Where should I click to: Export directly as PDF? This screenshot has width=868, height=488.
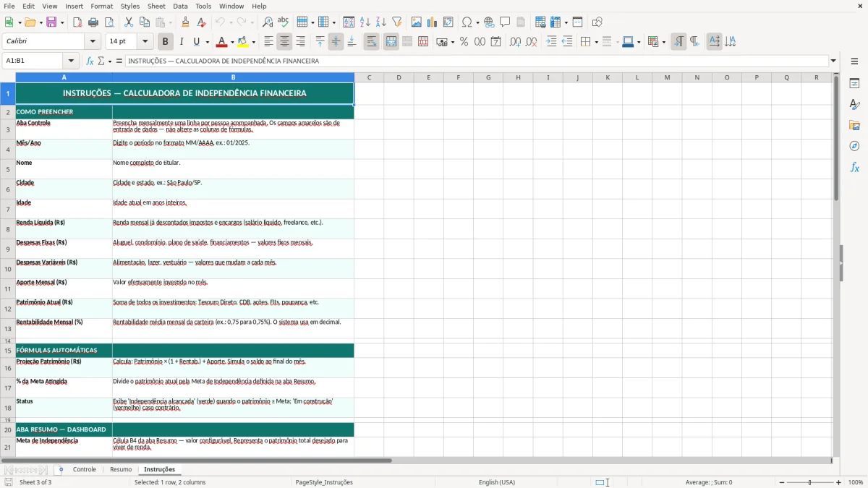pos(77,22)
